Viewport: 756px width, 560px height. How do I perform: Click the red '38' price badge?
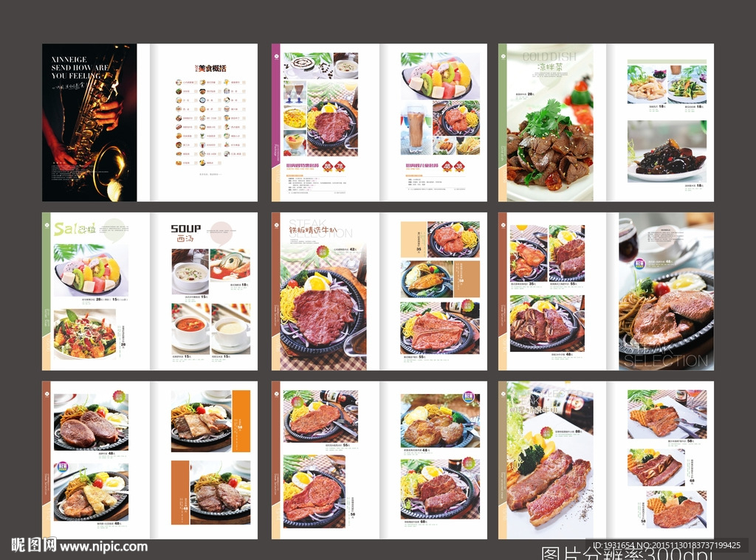(x=459, y=167)
